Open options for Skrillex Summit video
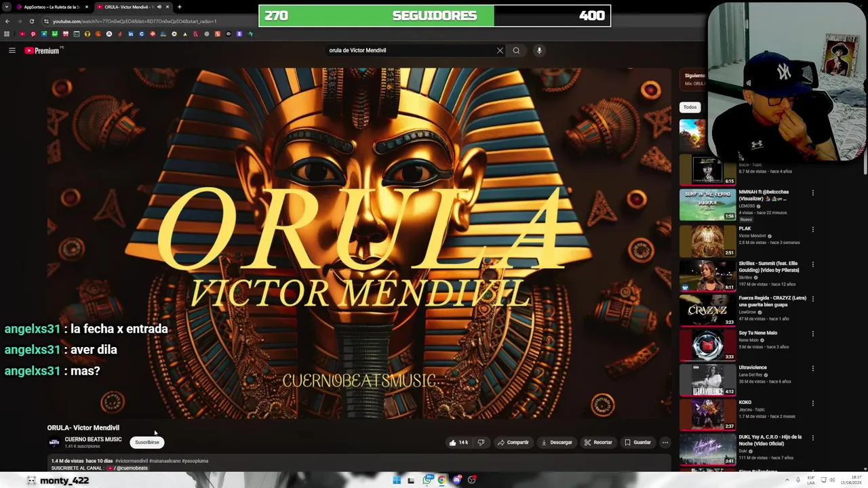 (x=812, y=264)
